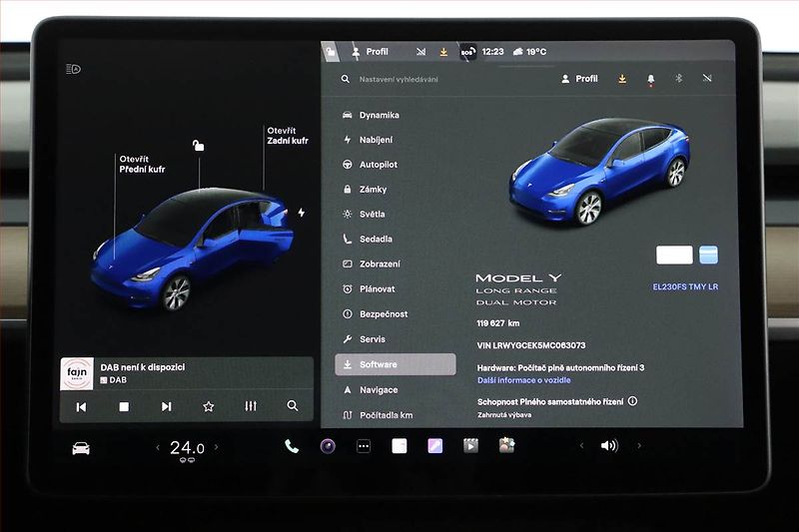Open Profil in the settings header

[579, 79]
